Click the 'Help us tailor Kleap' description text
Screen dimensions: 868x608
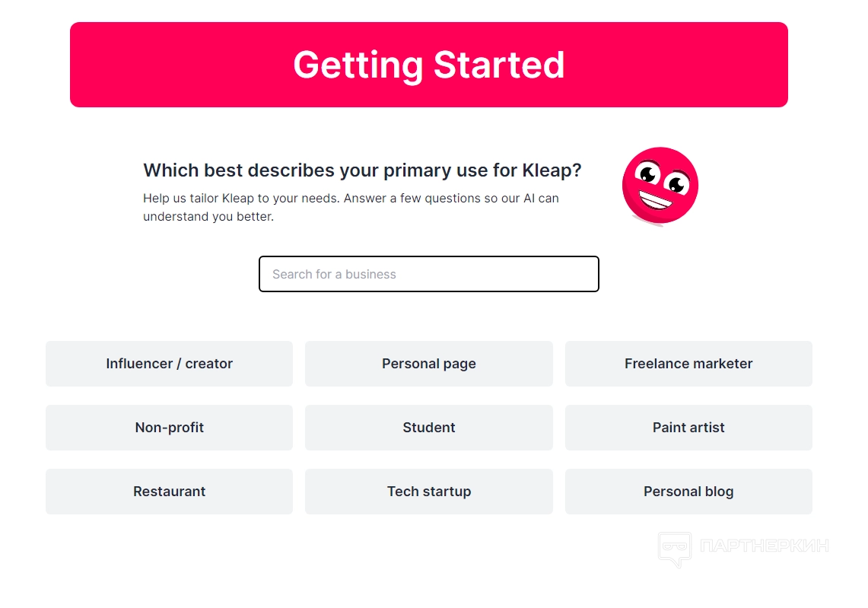coord(351,198)
